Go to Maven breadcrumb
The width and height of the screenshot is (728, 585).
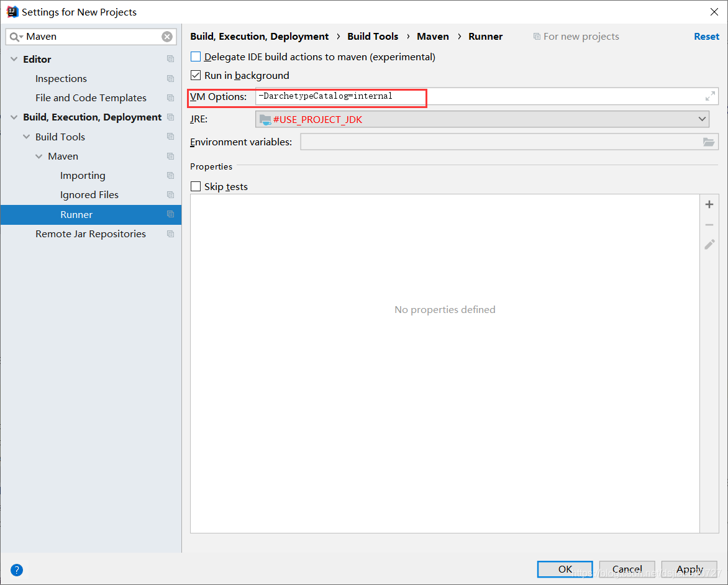[433, 36]
